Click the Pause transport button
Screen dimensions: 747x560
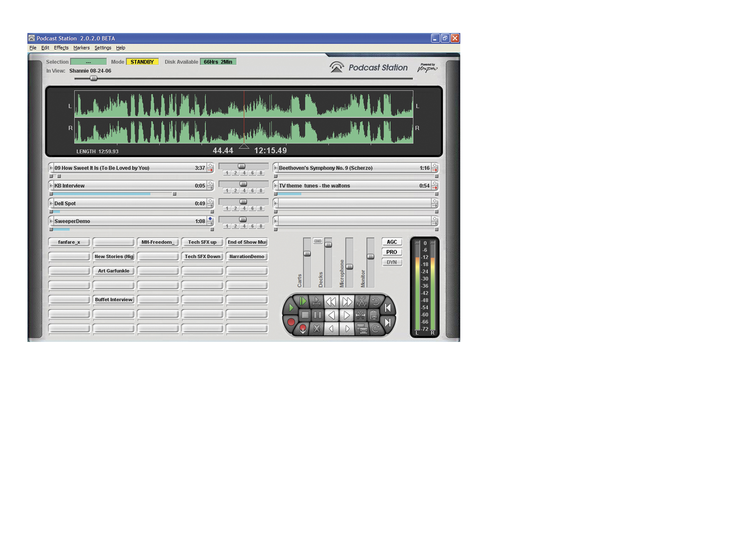[x=317, y=315]
